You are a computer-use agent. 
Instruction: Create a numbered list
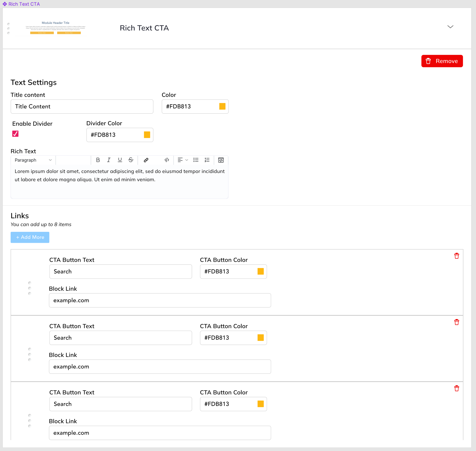(x=207, y=160)
